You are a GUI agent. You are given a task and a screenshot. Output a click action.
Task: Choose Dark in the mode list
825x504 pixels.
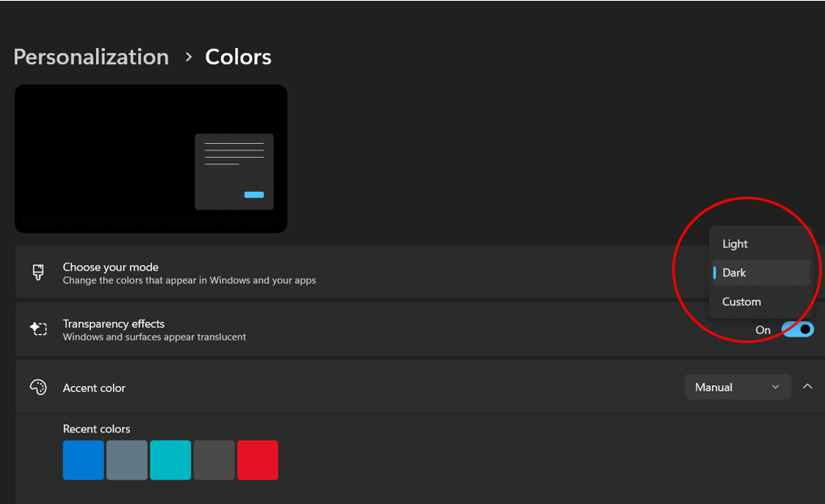[x=736, y=273]
